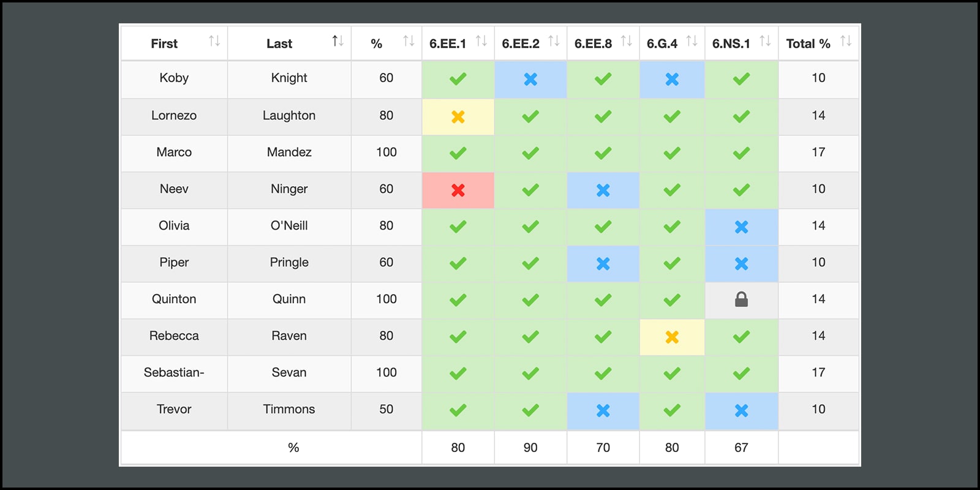
Task: Open Koby's blue X under 6.EE.2
Action: (530, 80)
